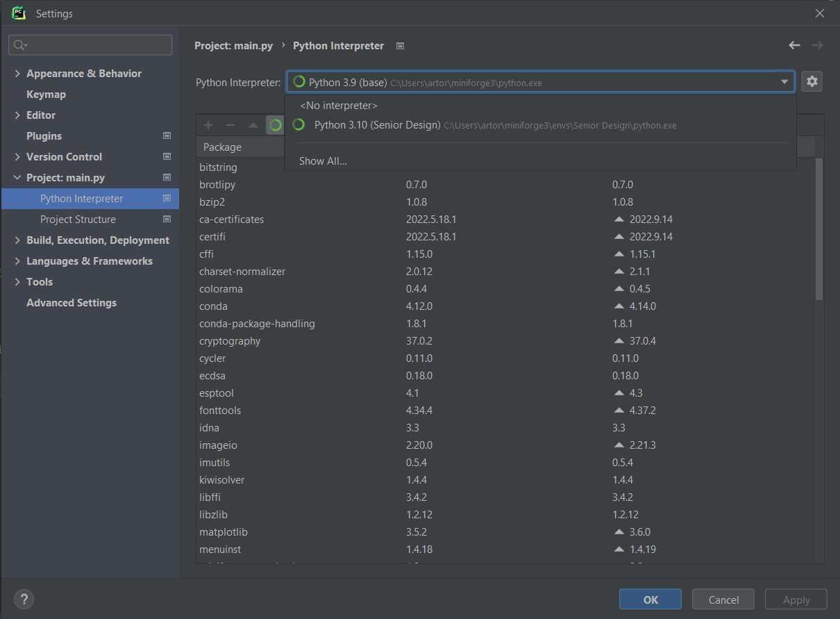Click the help question mark icon
Image resolution: width=840 pixels, height=619 pixels.
pyautogui.click(x=24, y=600)
